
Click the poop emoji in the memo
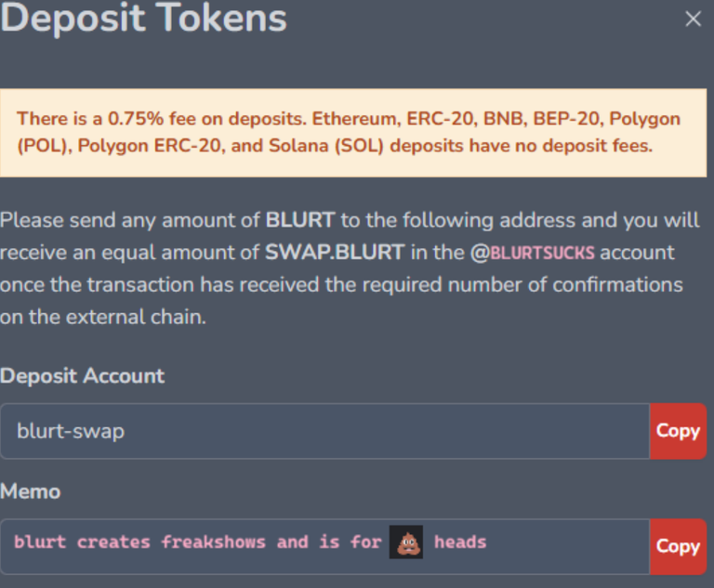click(x=406, y=542)
